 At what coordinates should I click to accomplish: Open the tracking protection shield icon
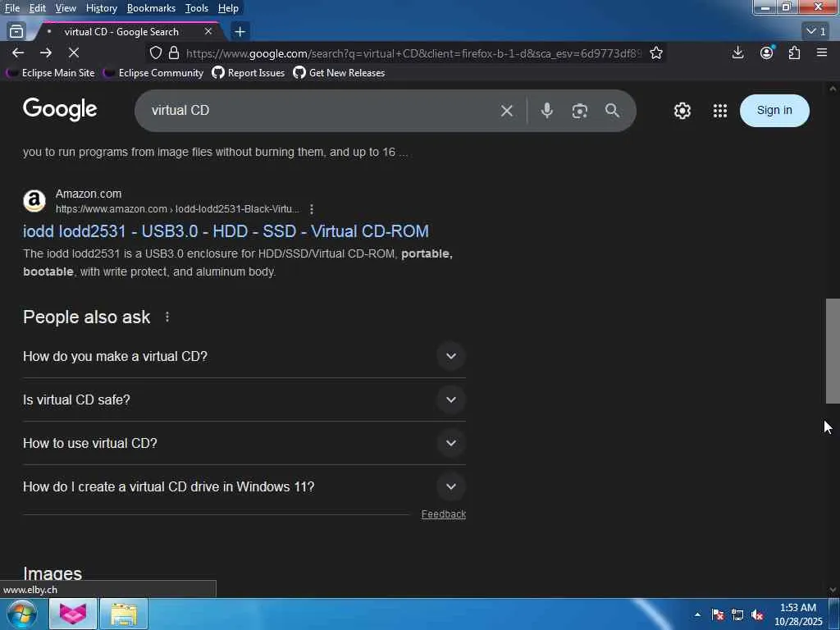[156, 52]
